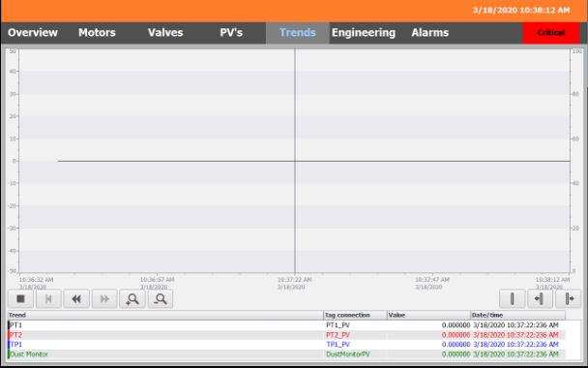Click the green Dust Monitor color marker
Screen dimensions: 588x368
(9, 354)
